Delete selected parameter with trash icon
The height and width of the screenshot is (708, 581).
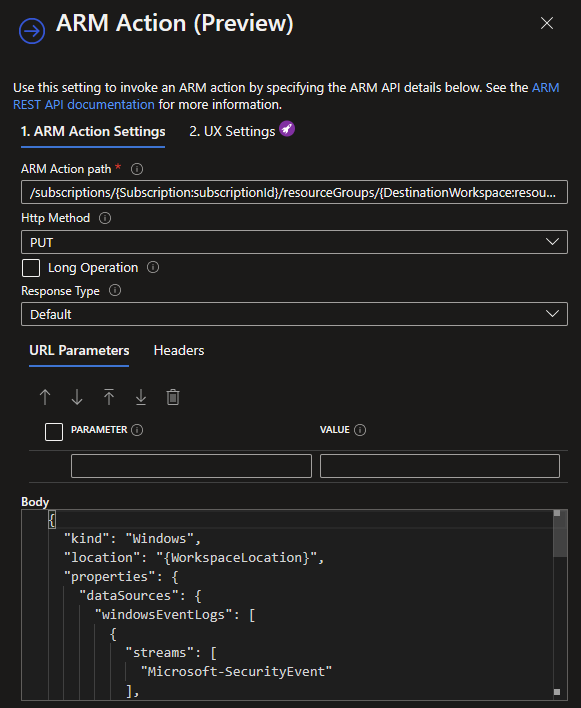click(173, 397)
